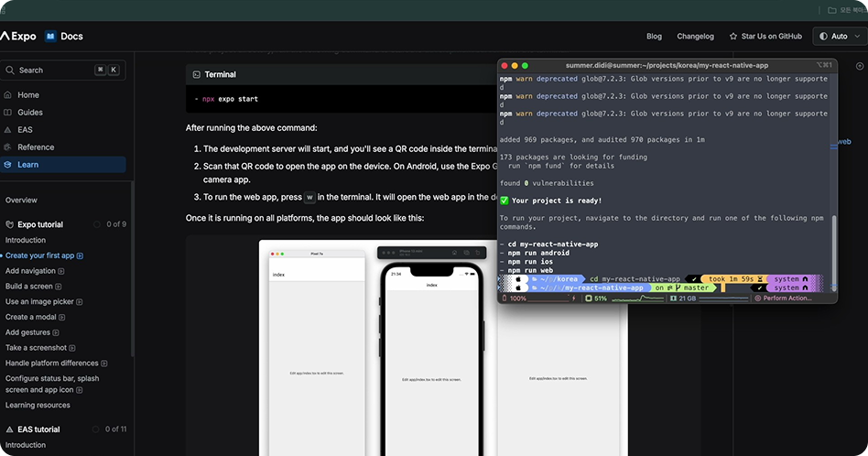
Task: Click the terminal icon in the code block header
Action: (196, 74)
